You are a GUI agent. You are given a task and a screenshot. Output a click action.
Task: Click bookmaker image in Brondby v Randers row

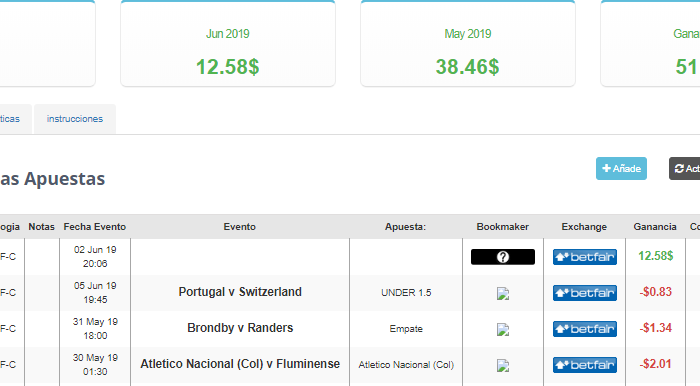[x=503, y=329]
